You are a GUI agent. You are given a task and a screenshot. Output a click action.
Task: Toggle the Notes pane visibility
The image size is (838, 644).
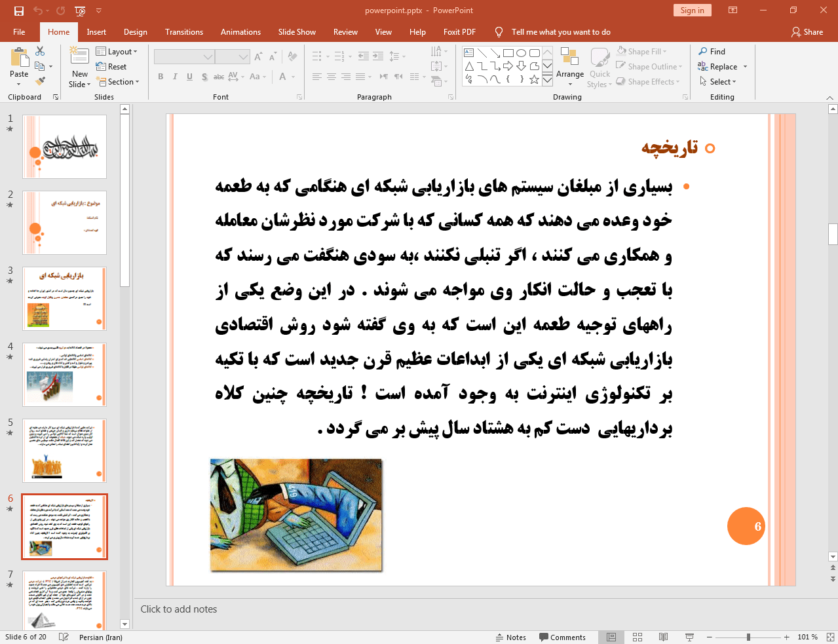512,637
